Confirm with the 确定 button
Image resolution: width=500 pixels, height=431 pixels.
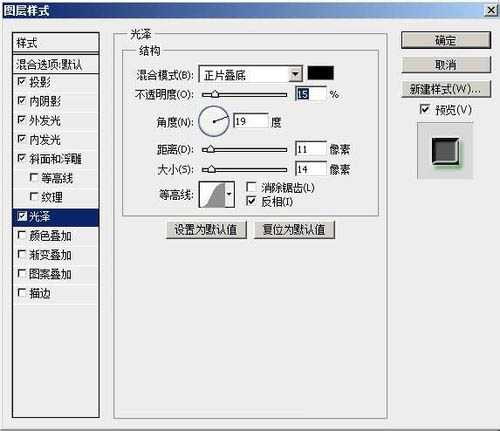coord(446,40)
